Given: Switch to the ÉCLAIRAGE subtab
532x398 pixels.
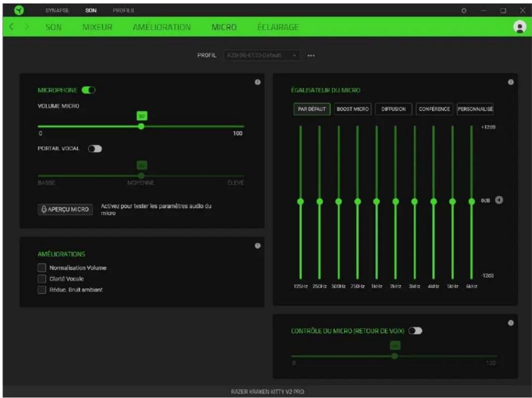Looking at the screenshot, I should [x=278, y=27].
